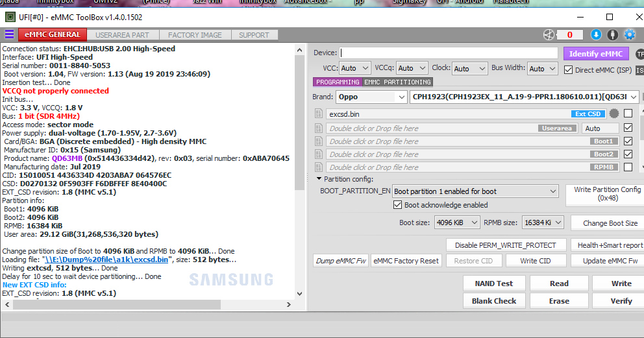Click the Change Boot Size button
This screenshot has height=338, width=644.
tap(608, 223)
